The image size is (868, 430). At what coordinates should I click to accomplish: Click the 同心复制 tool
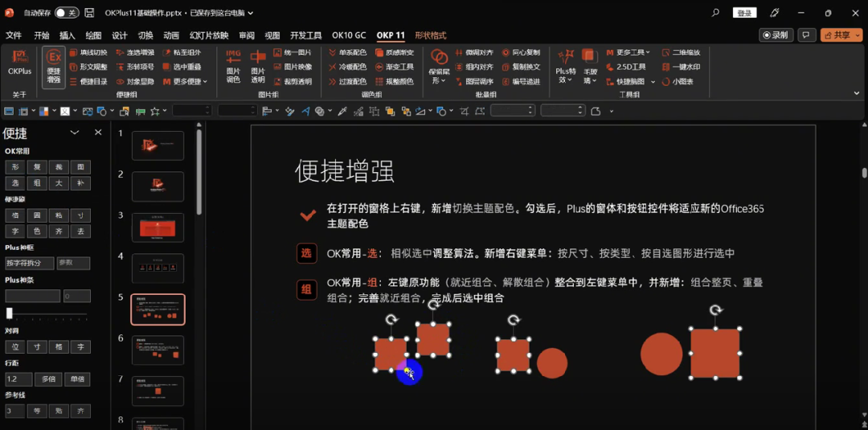pos(522,52)
